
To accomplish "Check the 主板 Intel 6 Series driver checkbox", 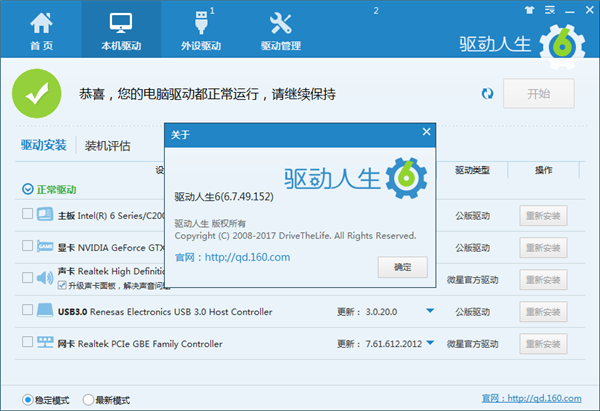I will 27,214.
